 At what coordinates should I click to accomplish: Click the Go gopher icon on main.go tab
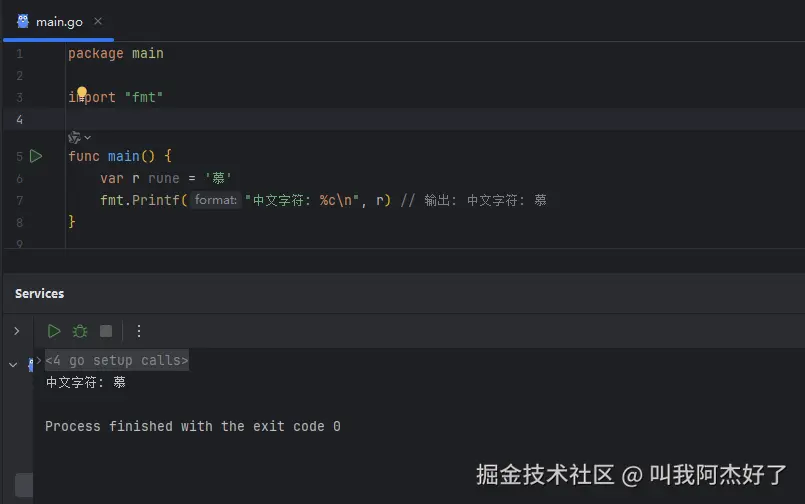click(23, 20)
